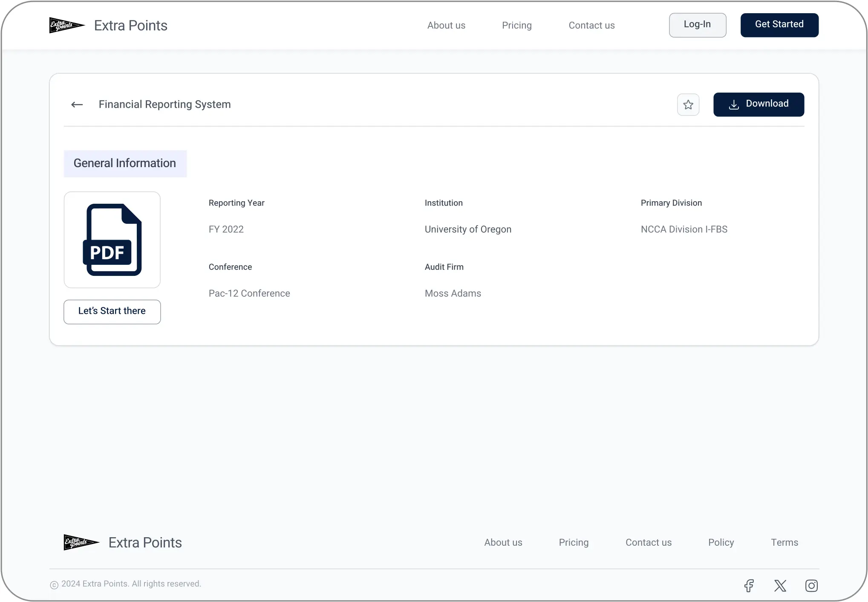Click the Conference field label
This screenshot has height=602, width=868.
pos(230,267)
